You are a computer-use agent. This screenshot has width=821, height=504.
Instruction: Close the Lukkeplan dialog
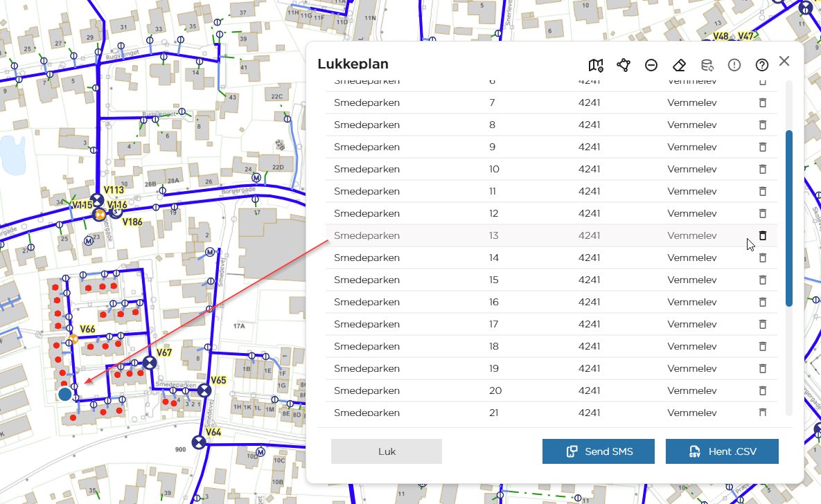coord(784,61)
